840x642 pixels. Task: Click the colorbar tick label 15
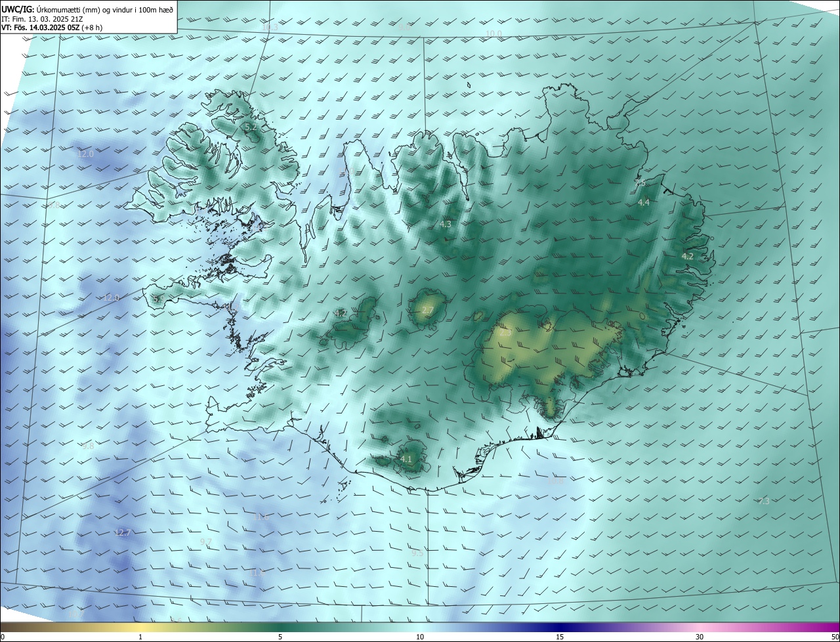(560, 637)
